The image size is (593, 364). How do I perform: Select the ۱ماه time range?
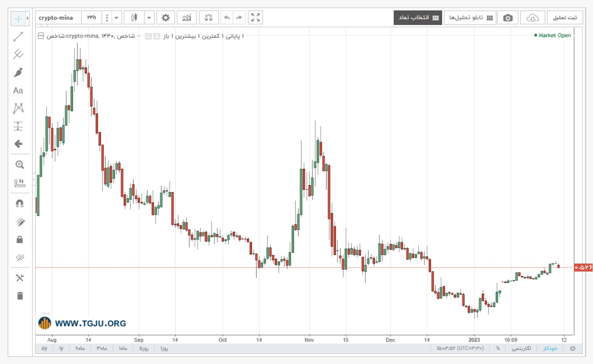pyautogui.click(x=123, y=348)
